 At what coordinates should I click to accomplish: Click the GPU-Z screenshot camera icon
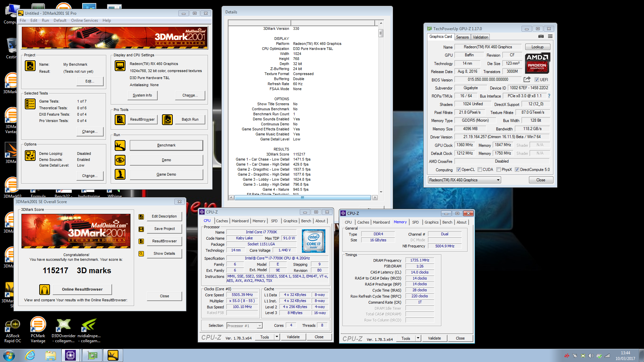pos(541,36)
